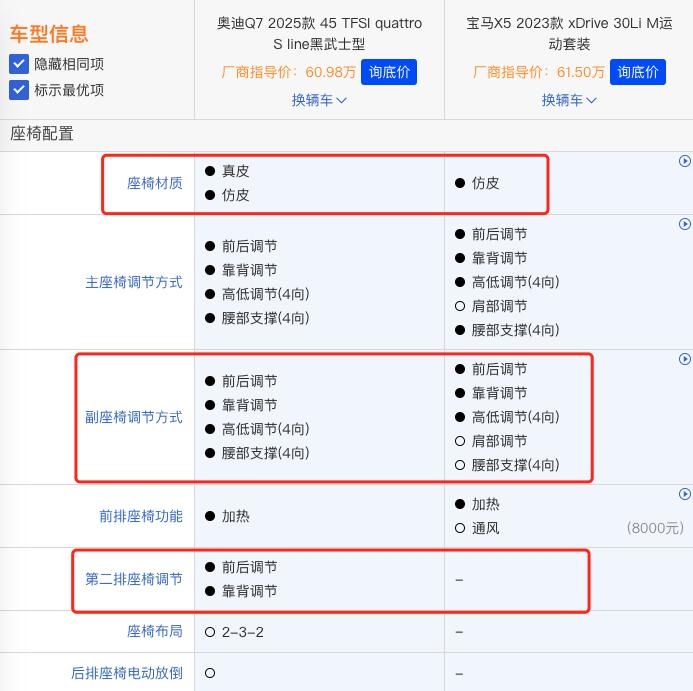Click 询底价 button for 奥迪Q7

389,72
